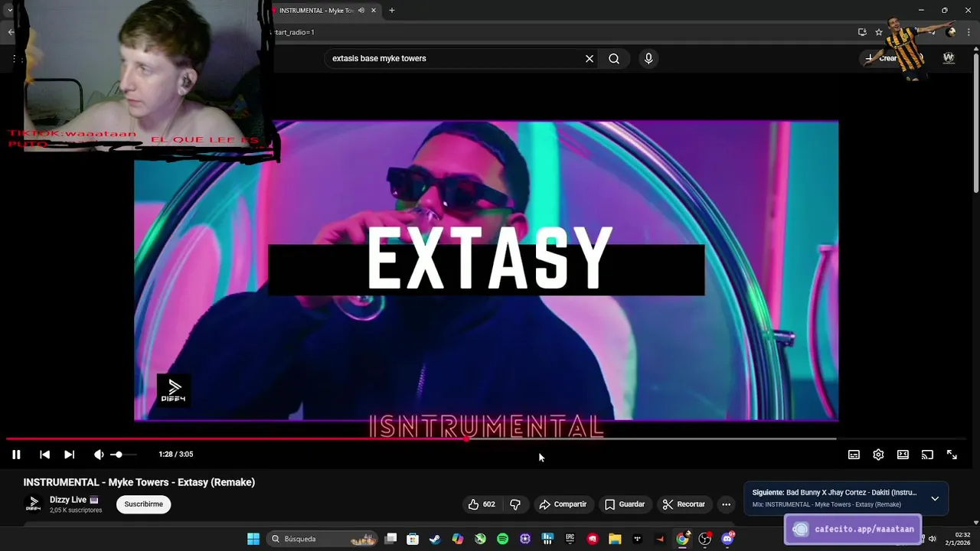
Task: Open the Dizzy Live channel name link
Action: point(68,500)
